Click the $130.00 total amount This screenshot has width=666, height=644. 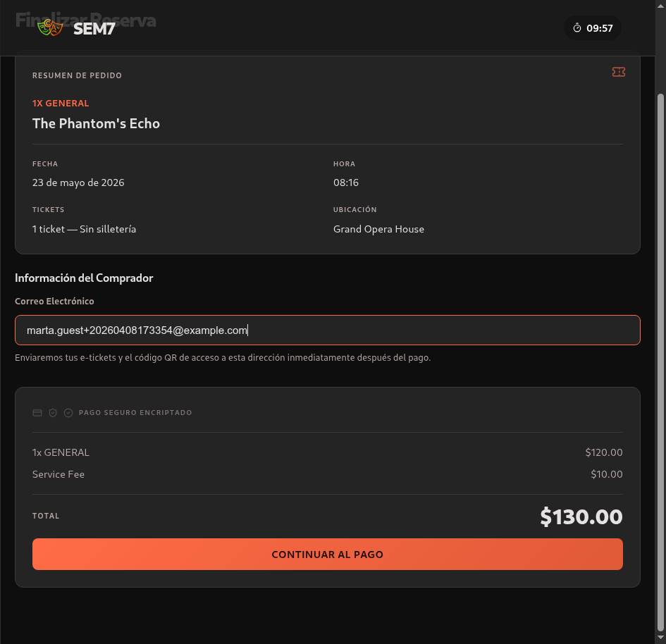click(x=581, y=517)
